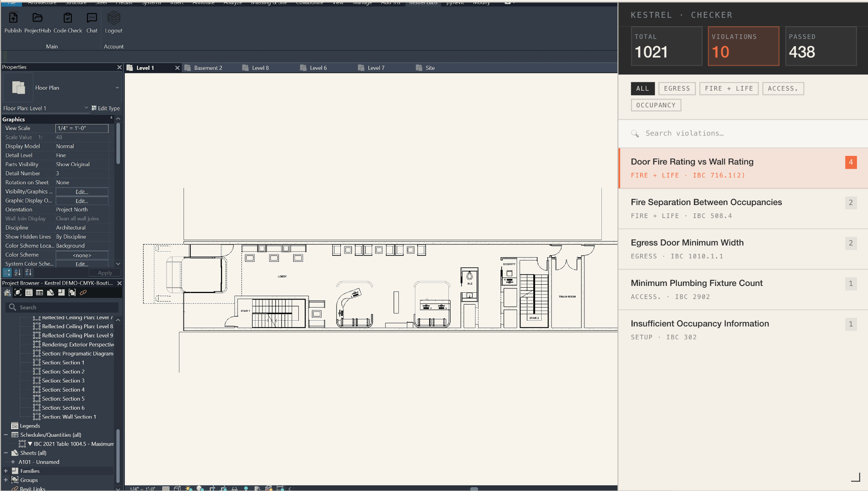Viewport: 868px width, 491px height.
Task: Switch to the Site view tab
Action: pos(430,68)
